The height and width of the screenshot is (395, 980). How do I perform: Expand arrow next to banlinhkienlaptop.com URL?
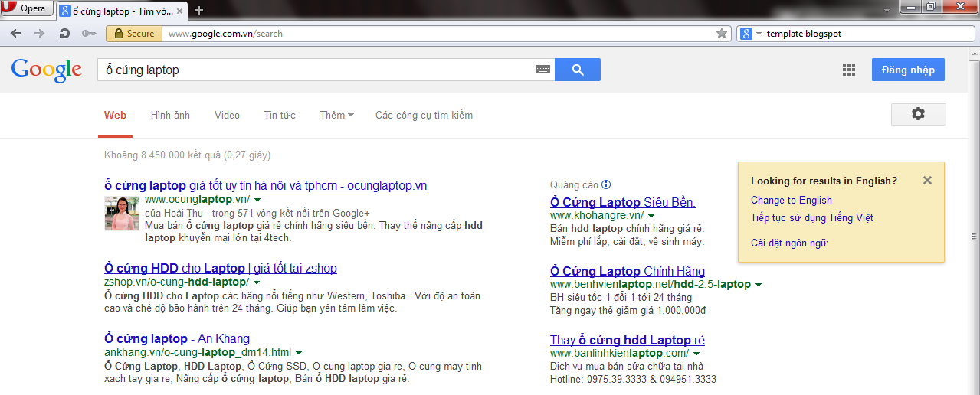pos(696,354)
